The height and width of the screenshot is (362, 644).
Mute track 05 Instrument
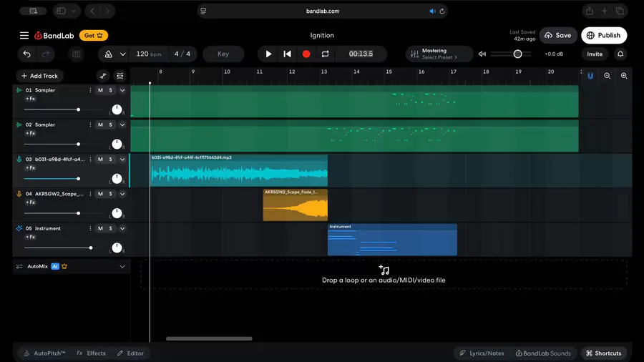[100, 229]
